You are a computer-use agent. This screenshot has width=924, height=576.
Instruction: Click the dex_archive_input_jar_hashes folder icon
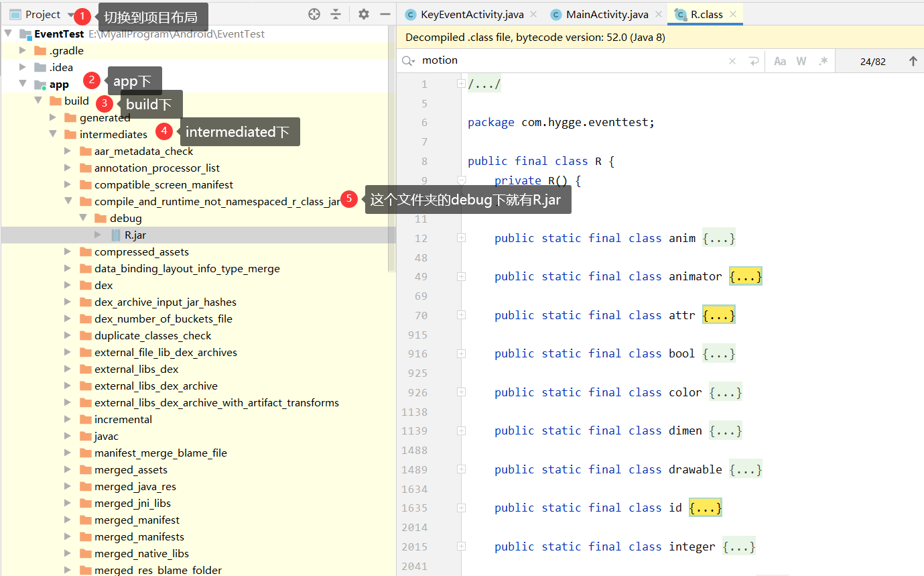pyautogui.click(x=85, y=302)
